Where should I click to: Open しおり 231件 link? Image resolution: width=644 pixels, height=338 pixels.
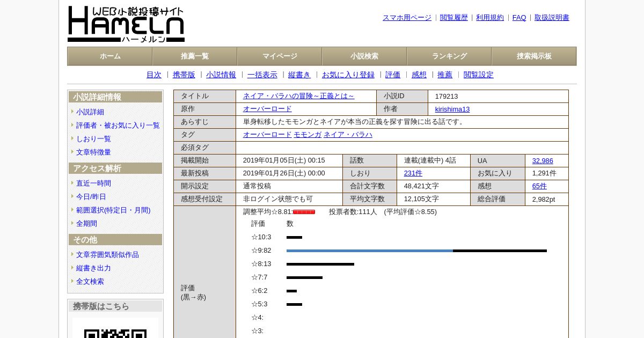(x=413, y=173)
